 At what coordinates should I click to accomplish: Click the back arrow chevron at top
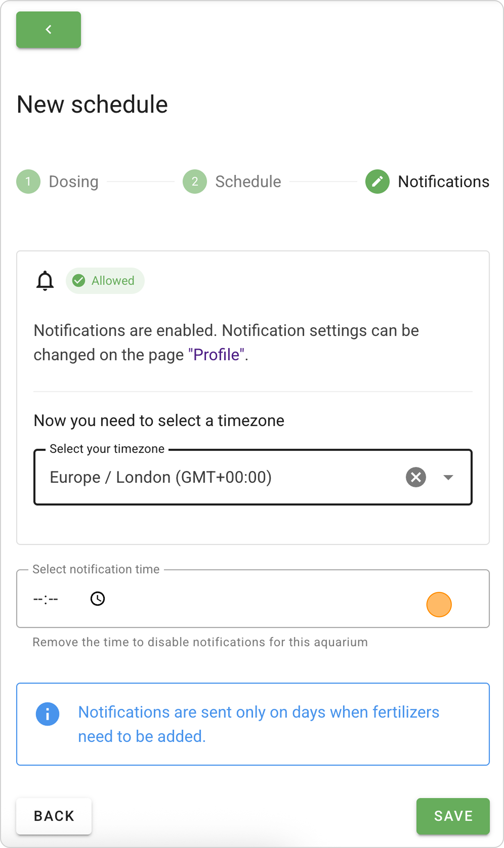[x=49, y=29]
